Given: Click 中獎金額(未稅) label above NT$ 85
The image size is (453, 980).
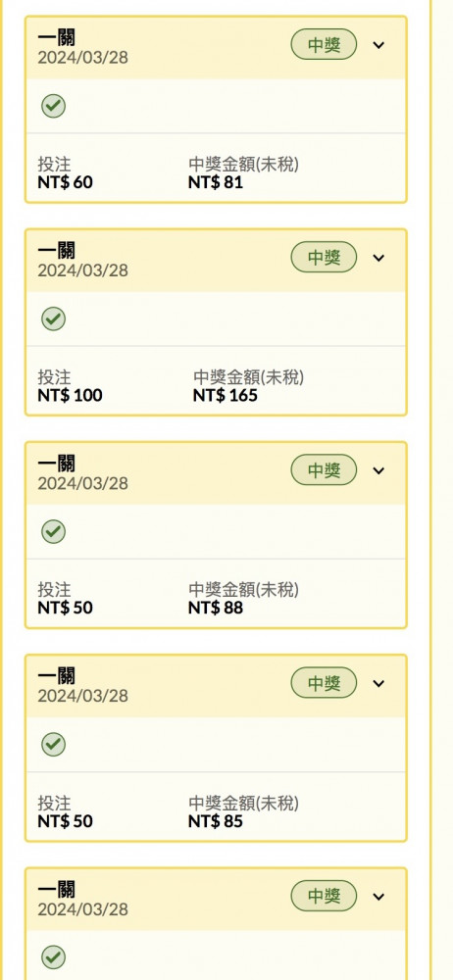Looking at the screenshot, I should tap(243, 804).
